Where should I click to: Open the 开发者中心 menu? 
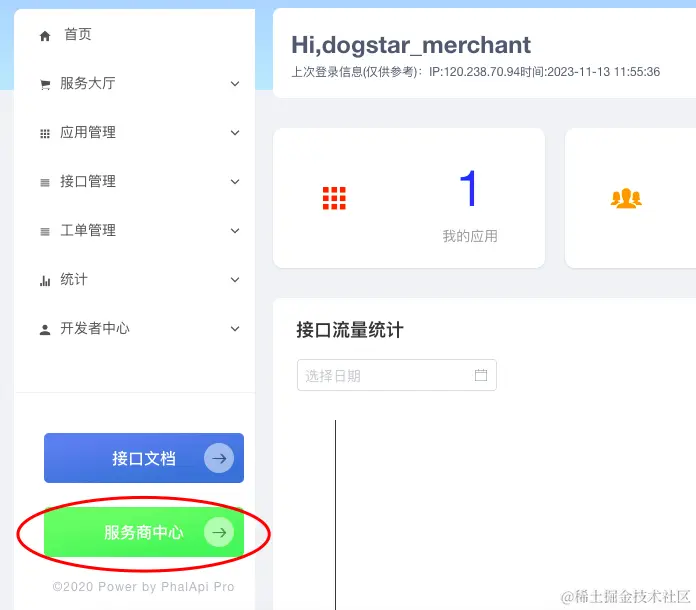click(x=135, y=329)
